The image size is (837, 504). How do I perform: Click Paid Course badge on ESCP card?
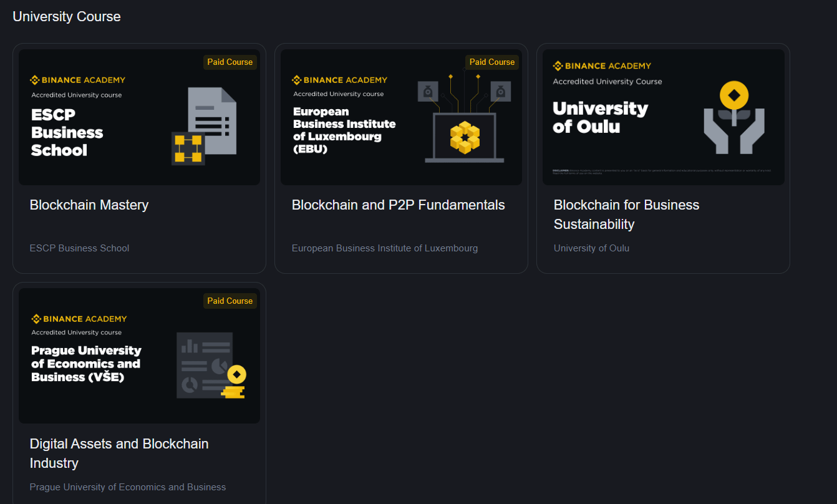(230, 62)
